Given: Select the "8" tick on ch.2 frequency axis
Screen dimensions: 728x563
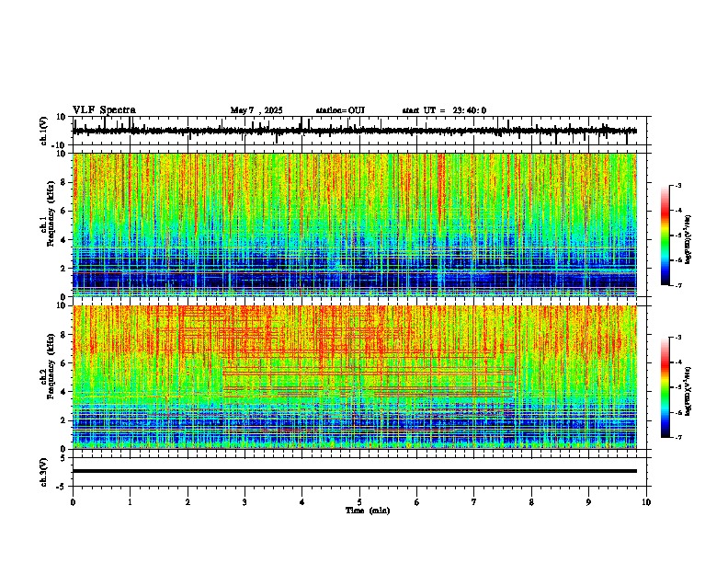Looking at the screenshot, I should tap(63, 335).
